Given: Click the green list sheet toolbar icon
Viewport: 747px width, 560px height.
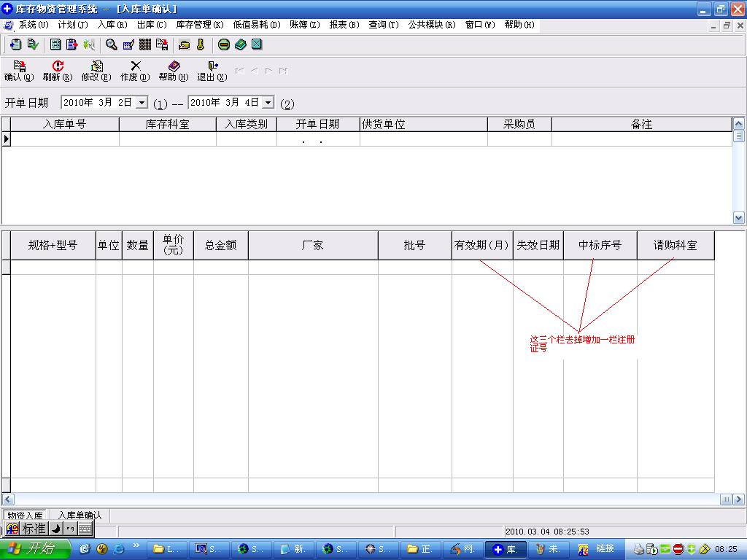Looking at the screenshot, I should pyautogui.click(x=55, y=44).
